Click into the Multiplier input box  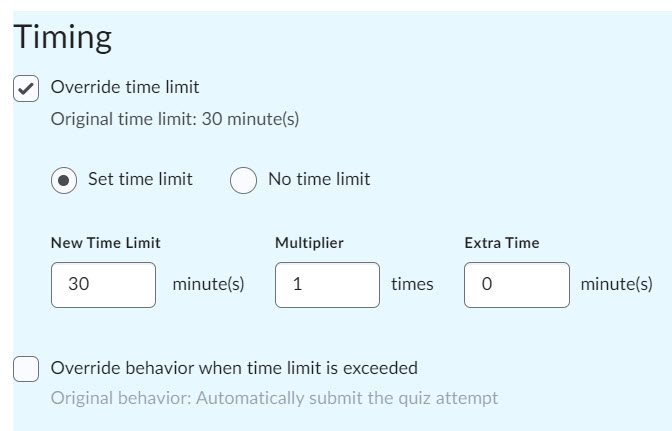[327, 285]
